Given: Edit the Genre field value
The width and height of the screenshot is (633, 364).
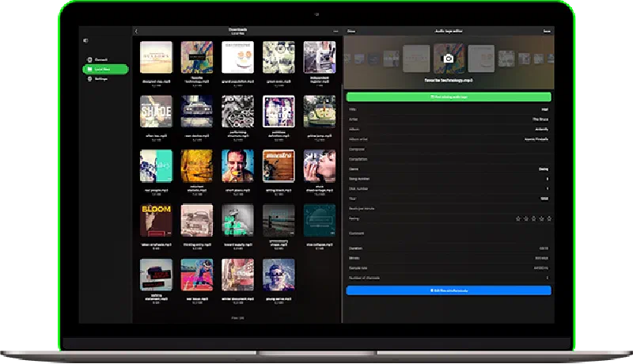Looking at the screenshot, I should coord(544,169).
